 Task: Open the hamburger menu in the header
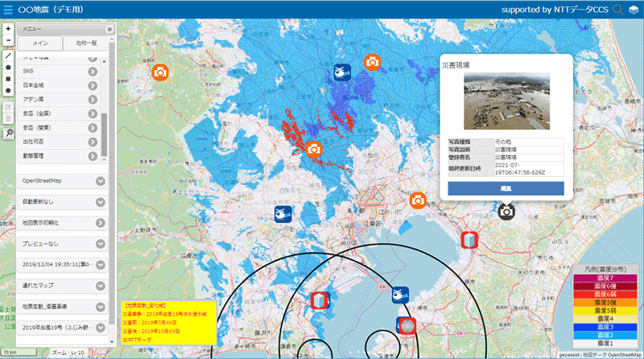8,10
